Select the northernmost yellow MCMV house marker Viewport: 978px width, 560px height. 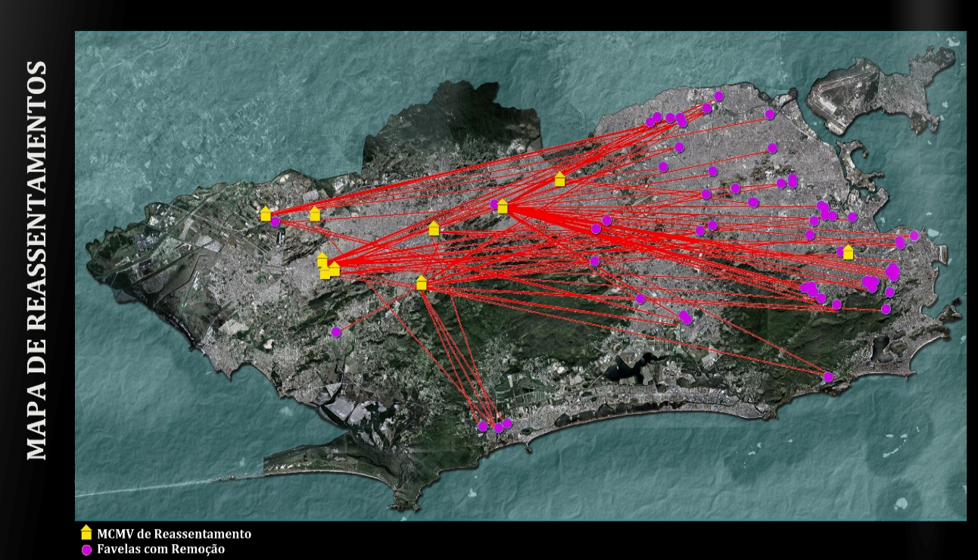point(559,179)
